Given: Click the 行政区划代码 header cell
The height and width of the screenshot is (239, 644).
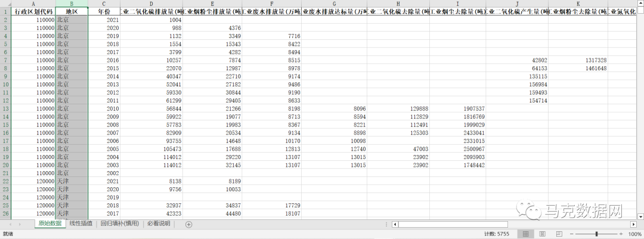Looking at the screenshot, I should [33, 11].
